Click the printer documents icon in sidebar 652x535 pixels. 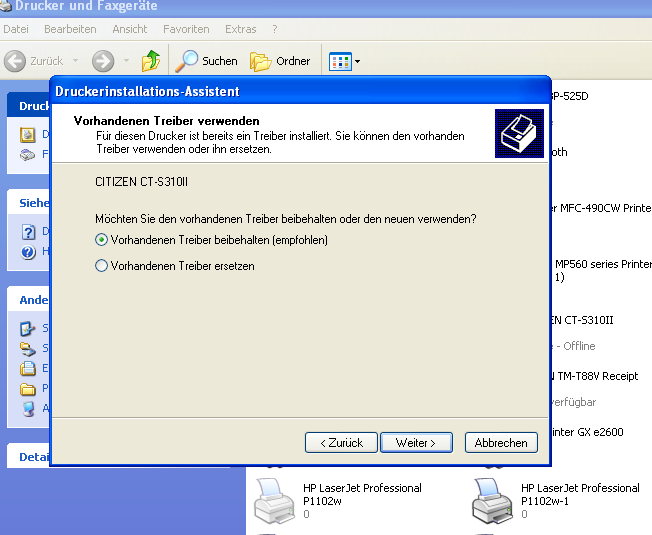[x=27, y=369]
